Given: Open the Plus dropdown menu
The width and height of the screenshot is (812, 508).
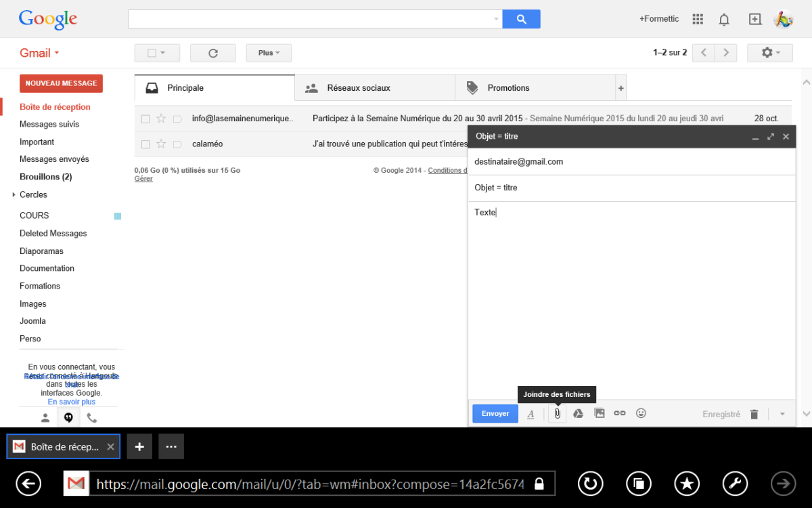Looking at the screenshot, I should pos(269,53).
